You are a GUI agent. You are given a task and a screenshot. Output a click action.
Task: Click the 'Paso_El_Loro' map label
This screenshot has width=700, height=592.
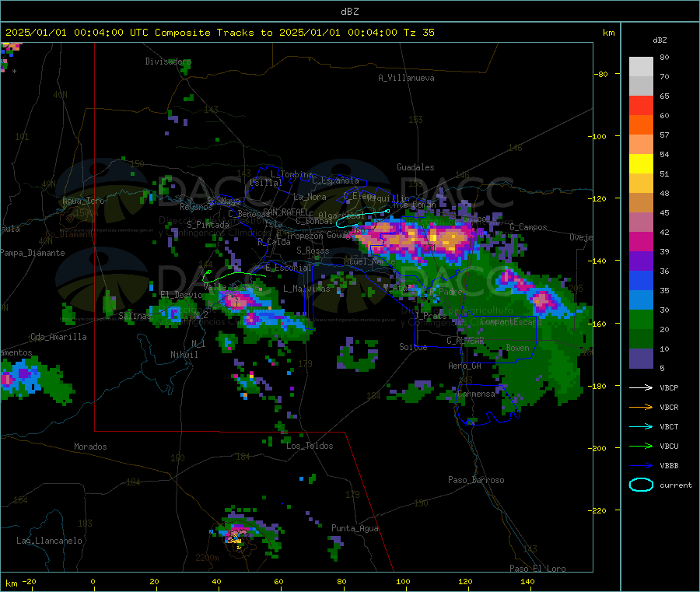coord(537,569)
